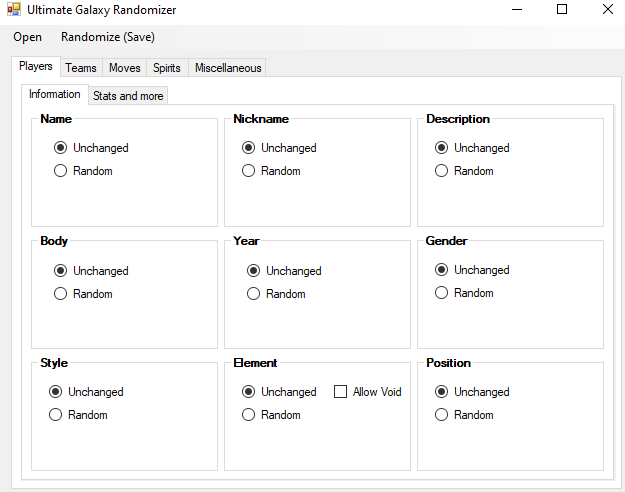
Task: Select Random for Name
Action: click(x=61, y=171)
